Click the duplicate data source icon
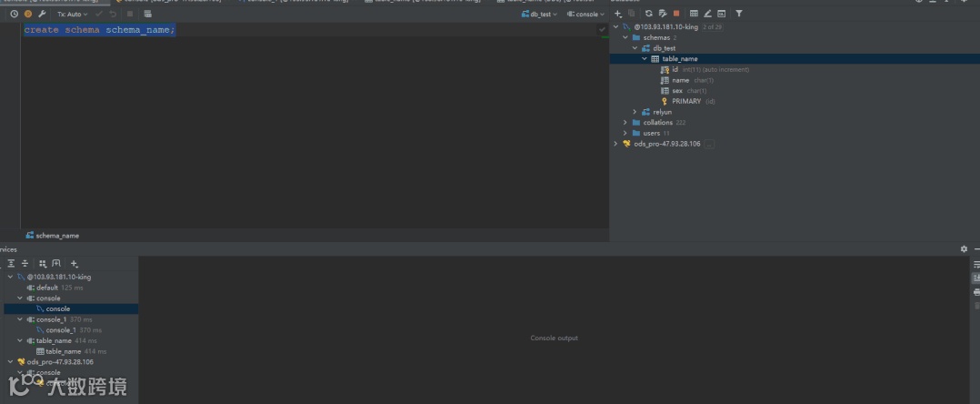 coord(631,13)
